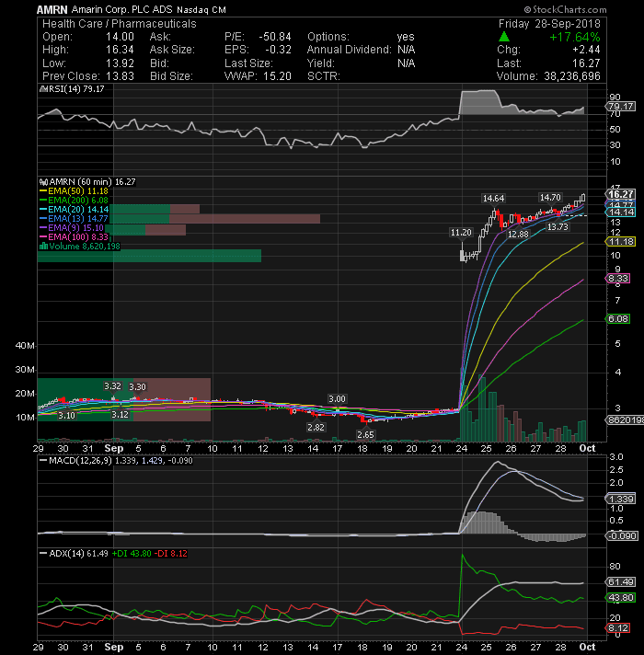Click the EPS value -0.32
Screen dimensions: 644x655
(278, 50)
